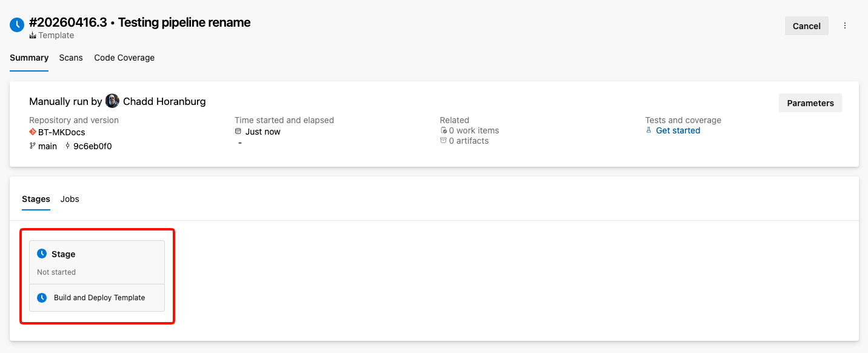
Task: Click the 0 work items link
Action: 473,130
